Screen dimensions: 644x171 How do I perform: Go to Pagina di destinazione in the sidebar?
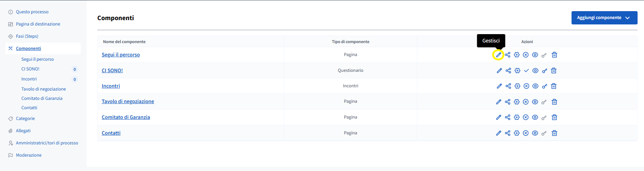tap(38, 24)
